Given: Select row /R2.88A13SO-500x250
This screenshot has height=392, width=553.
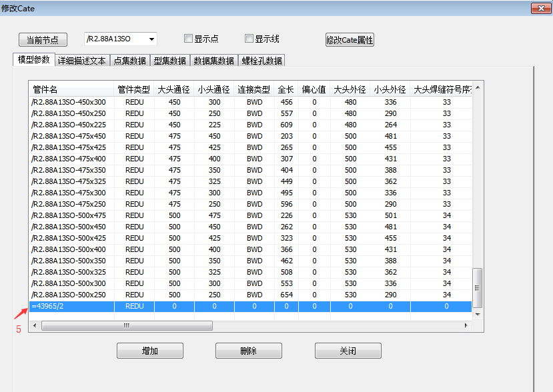Looking at the screenshot, I should coord(72,295).
